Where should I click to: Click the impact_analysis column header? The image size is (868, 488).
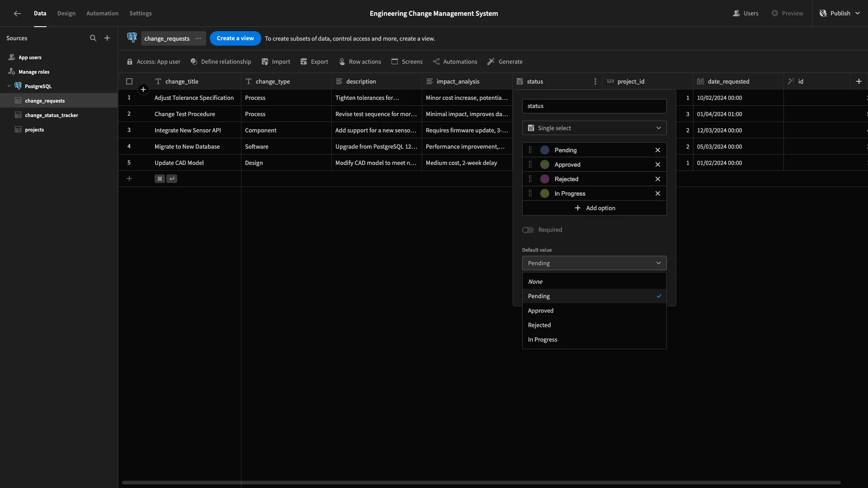point(467,81)
